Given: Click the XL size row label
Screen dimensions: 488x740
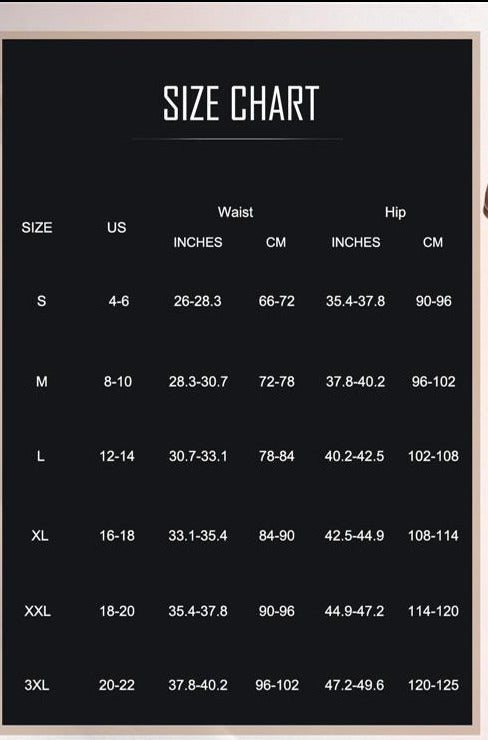Looking at the screenshot, I should [x=40, y=536].
